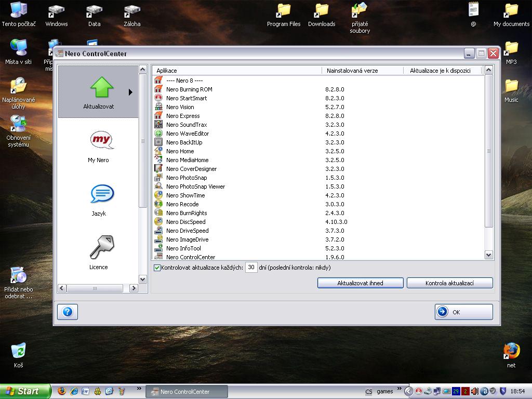Image resolution: width=532 pixels, height=399 pixels.
Task: Select the Tento počítač desktop icon
Action: tap(19, 14)
